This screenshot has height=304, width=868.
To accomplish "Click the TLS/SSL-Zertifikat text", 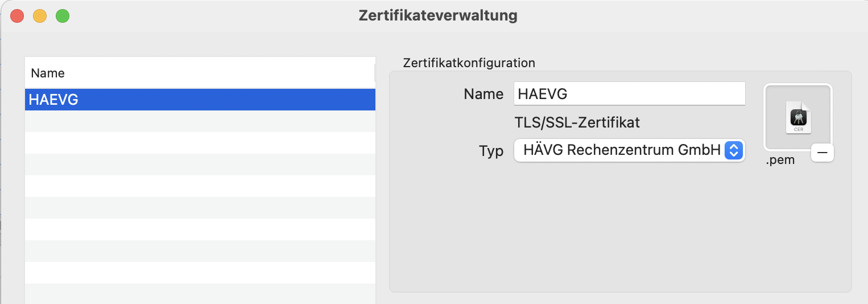I will click(x=577, y=122).
